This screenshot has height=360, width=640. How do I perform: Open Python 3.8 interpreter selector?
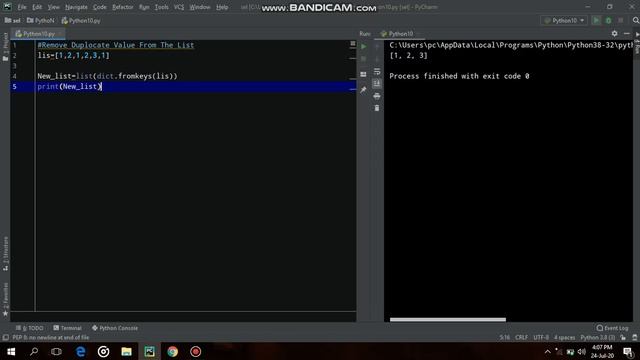coord(598,338)
